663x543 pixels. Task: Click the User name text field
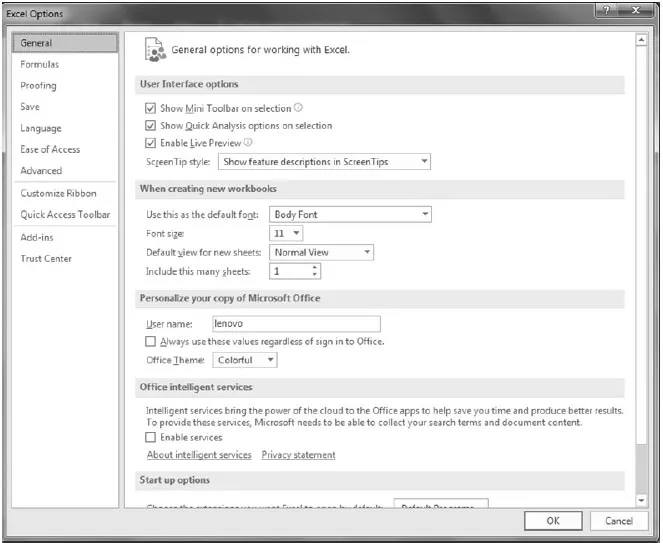pos(296,324)
